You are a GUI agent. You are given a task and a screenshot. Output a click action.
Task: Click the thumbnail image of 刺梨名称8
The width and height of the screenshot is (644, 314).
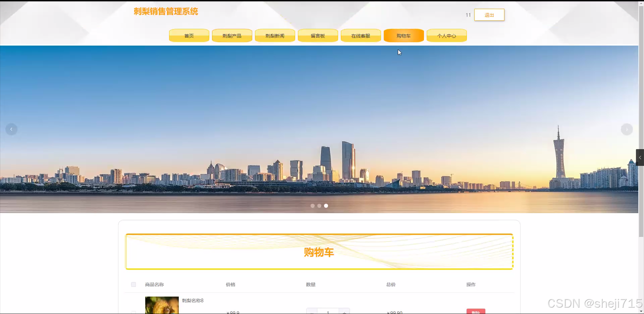click(162, 305)
